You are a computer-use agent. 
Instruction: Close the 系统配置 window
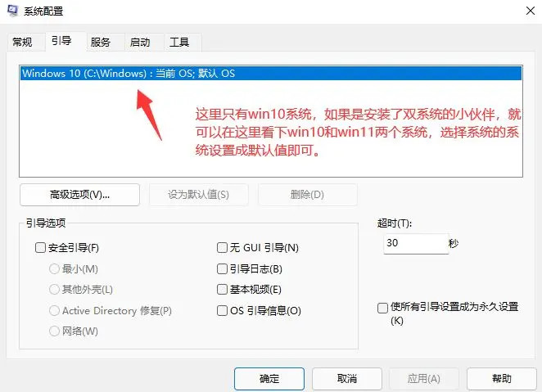tap(531, 11)
